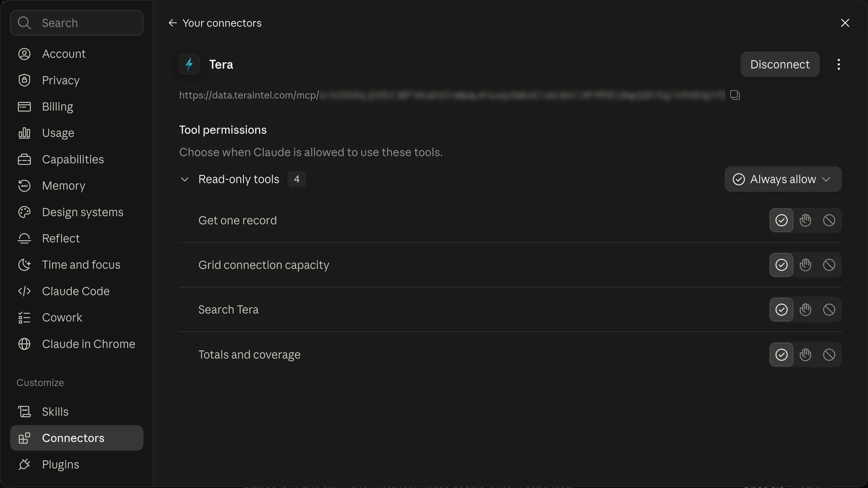This screenshot has height=488, width=868.
Task: Block the Get one record tool
Action: pyautogui.click(x=829, y=220)
